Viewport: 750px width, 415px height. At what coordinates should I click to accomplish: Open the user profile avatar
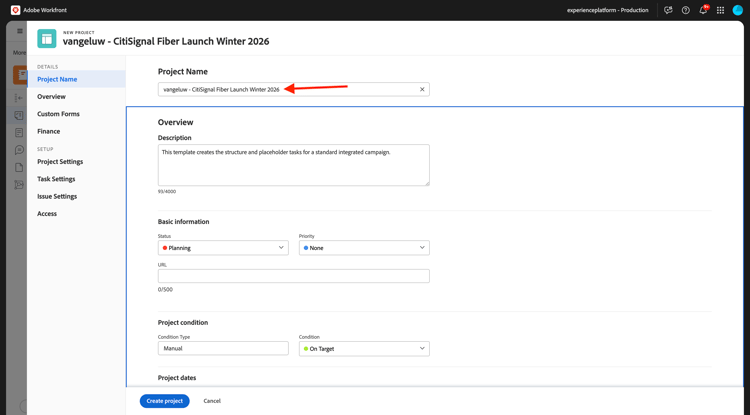coord(738,10)
